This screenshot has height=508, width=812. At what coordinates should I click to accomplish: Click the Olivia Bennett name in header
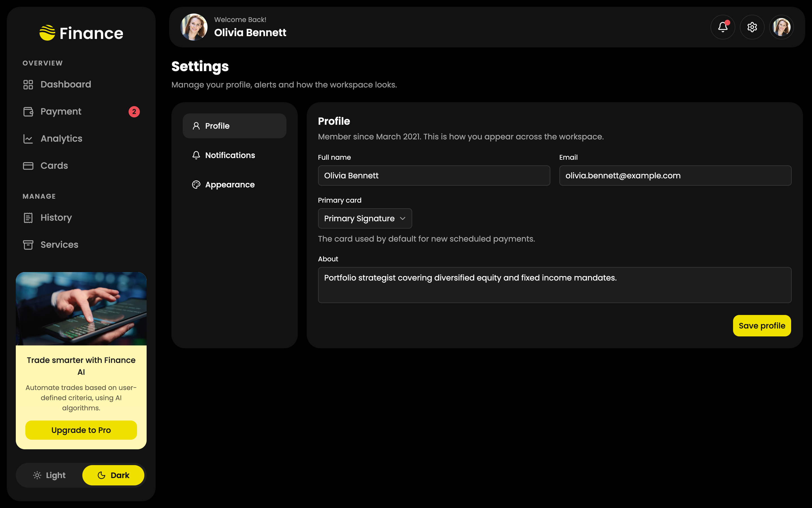(250, 32)
